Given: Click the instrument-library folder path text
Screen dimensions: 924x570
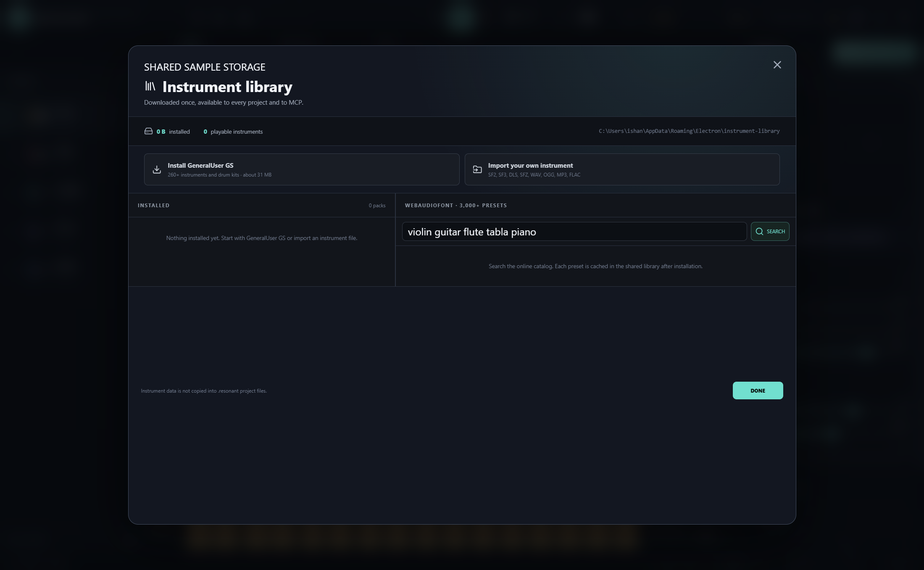Looking at the screenshot, I should tap(689, 131).
